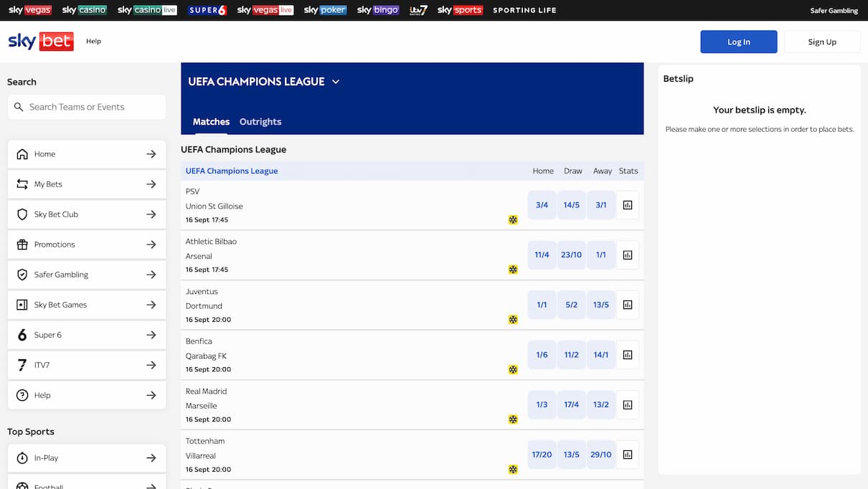Screen dimensions: 868x489
Task: Click the yellow badge on Real Madrid match
Action: coord(513,419)
